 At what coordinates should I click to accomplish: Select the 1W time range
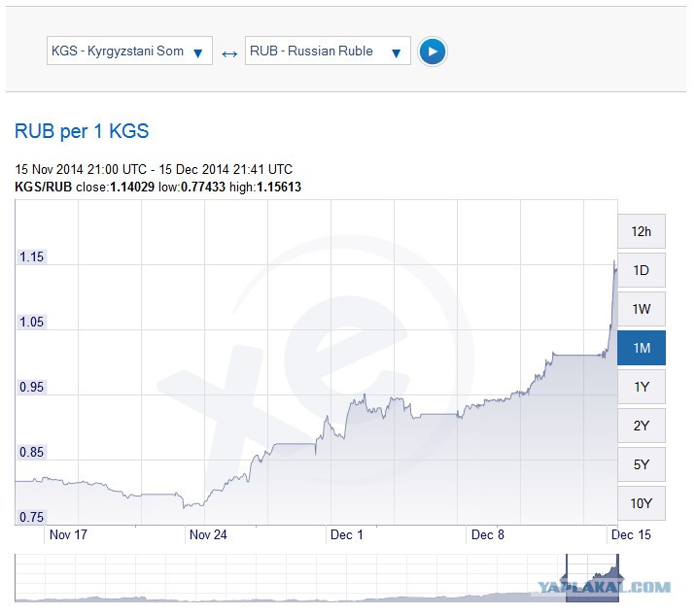click(x=641, y=309)
